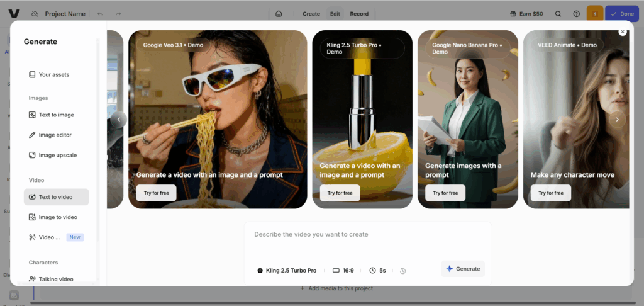Open the 5s duration selector
Screen dimensions: 644x306
pyautogui.click(x=378, y=270)
